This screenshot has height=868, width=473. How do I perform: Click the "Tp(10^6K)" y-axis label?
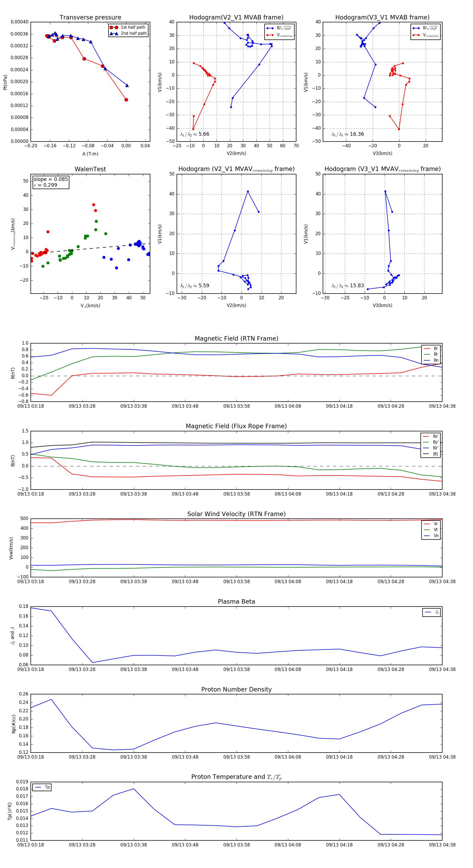(x=10, y=811)
